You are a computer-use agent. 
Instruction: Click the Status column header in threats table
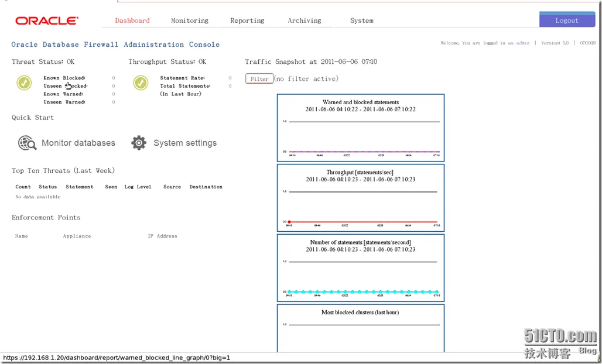point(47,187)
